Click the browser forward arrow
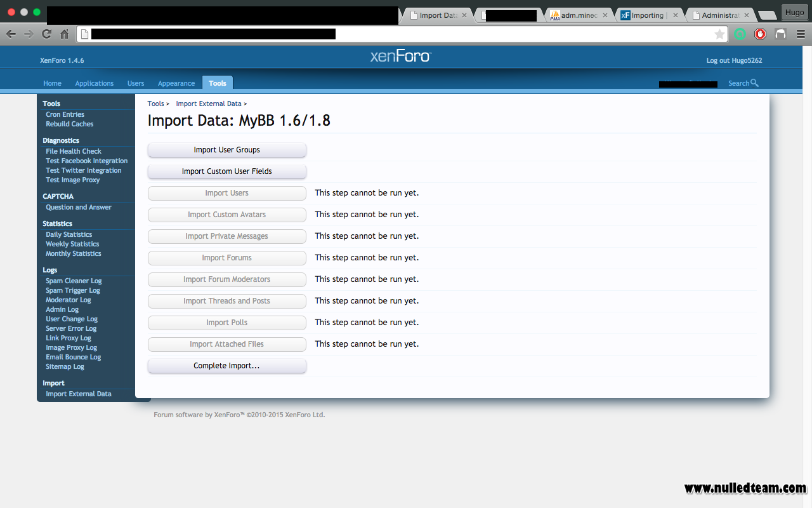Screen dimensions: 812x508 (29, 34)
